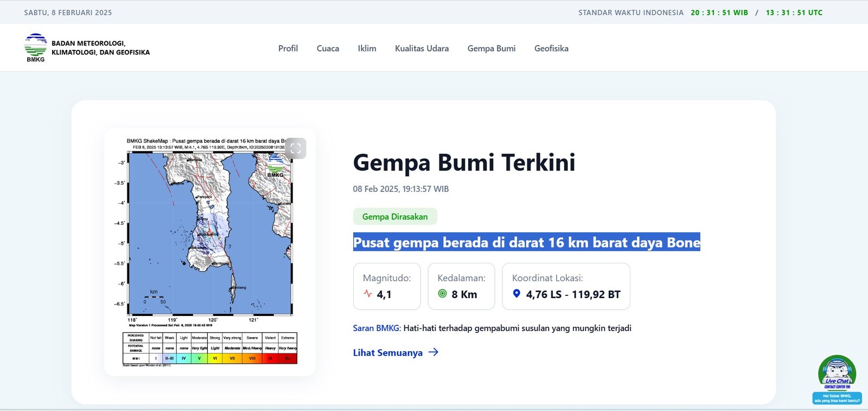Click the Gempa Dirasakan badge
Screen dimensions: 868x411
click(394, 217)
